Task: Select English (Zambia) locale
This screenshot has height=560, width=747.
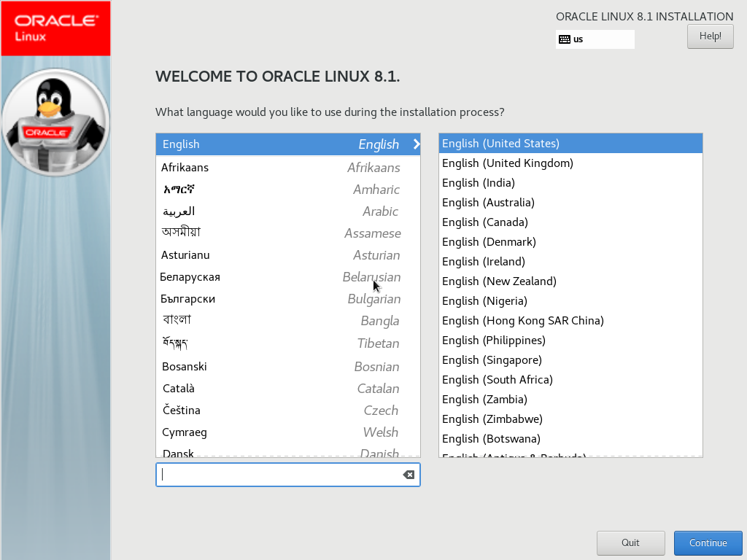Action: 570,400
